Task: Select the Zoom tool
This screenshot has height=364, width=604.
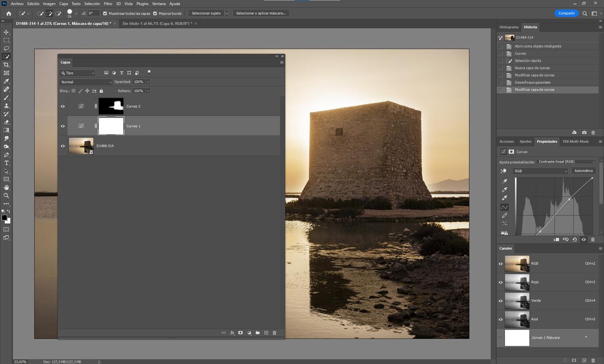Action: pyautogui.click(x=6, y=195)
